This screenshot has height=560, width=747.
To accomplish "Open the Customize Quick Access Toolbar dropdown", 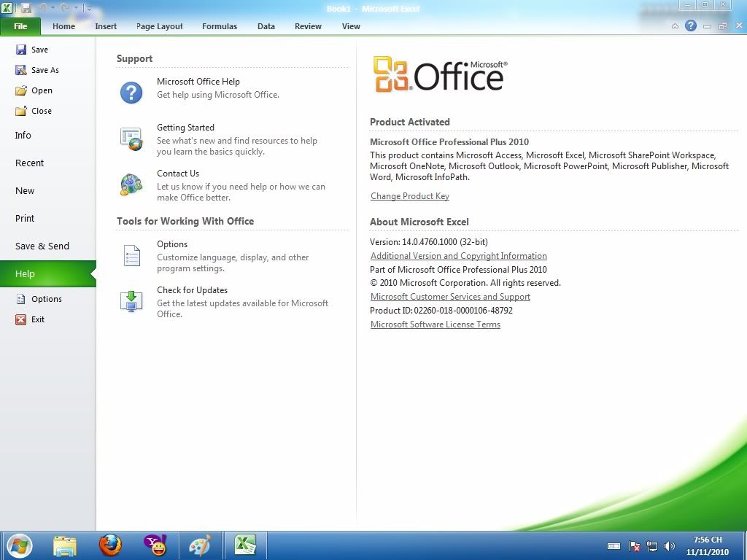I will [x=88, y=8].
